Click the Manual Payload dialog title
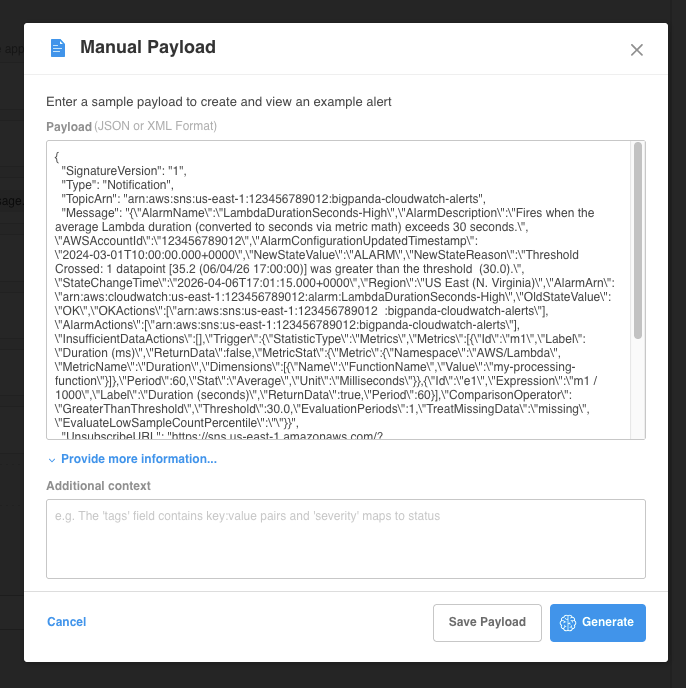Screen dimensions: 686x688 pos(147,47)
